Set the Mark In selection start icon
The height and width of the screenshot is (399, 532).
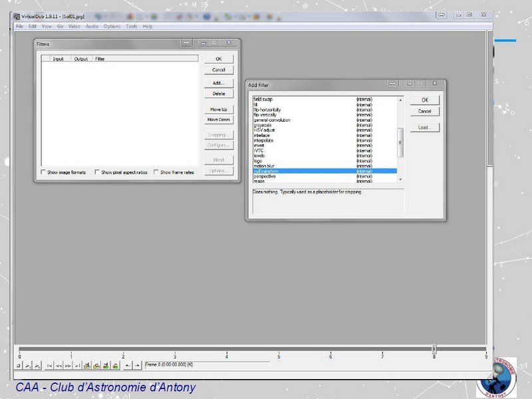point(128,365)
